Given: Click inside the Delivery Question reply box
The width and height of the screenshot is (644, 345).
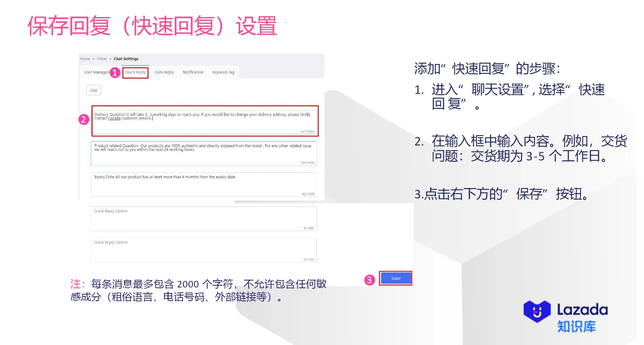Looking at the screenshot, I should click(x=203, y=121).
